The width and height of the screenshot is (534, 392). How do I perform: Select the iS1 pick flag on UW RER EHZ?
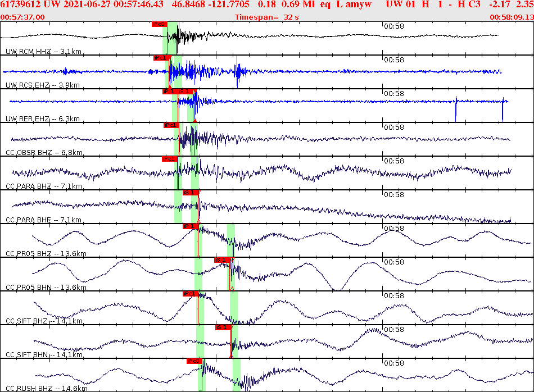[184, 90]
